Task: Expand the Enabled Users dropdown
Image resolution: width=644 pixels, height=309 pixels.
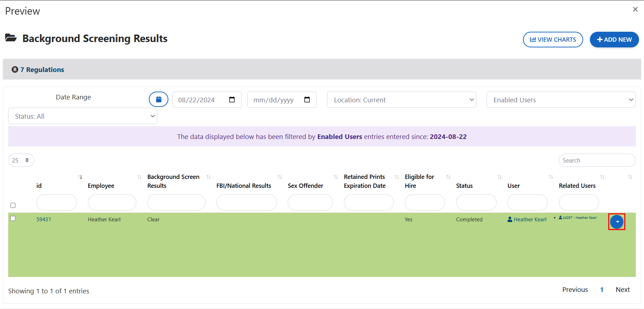Action: (x=561, y=100)
